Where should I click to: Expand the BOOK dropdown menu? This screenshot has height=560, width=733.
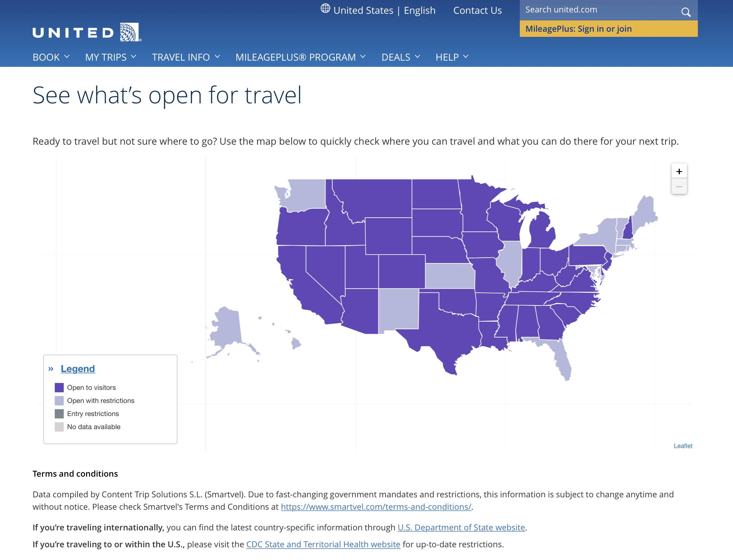pyautogui.click(x=51, y=56)
